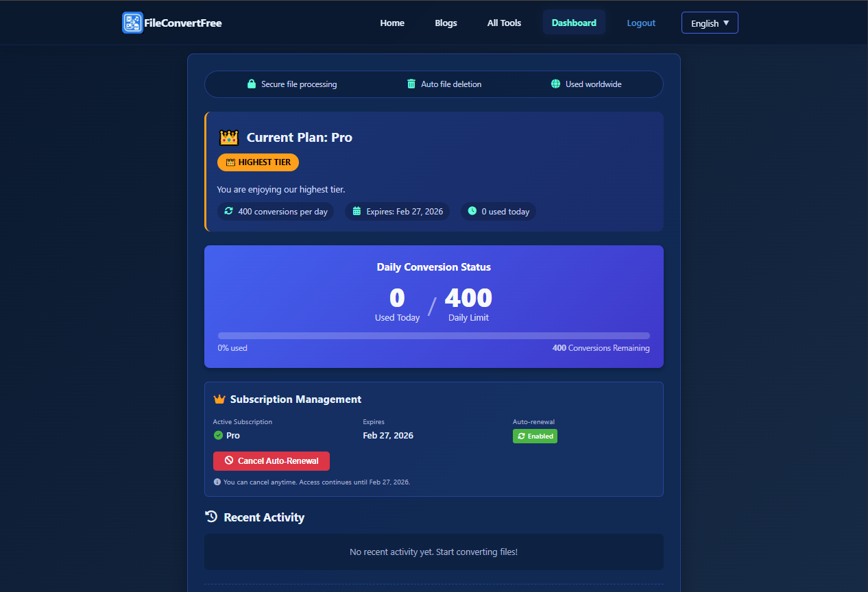Click the crown icon beside Current Plan: Pro

click(x=229, y=137)
